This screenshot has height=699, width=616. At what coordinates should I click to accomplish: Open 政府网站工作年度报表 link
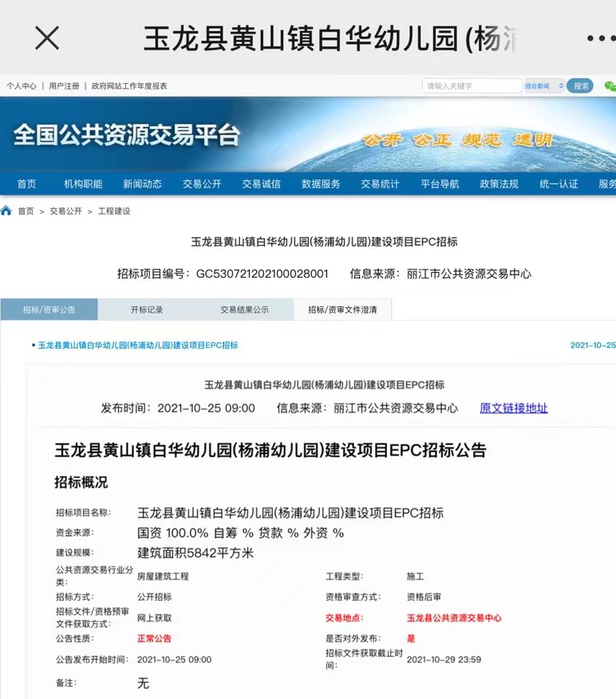(x=129, y=86)
